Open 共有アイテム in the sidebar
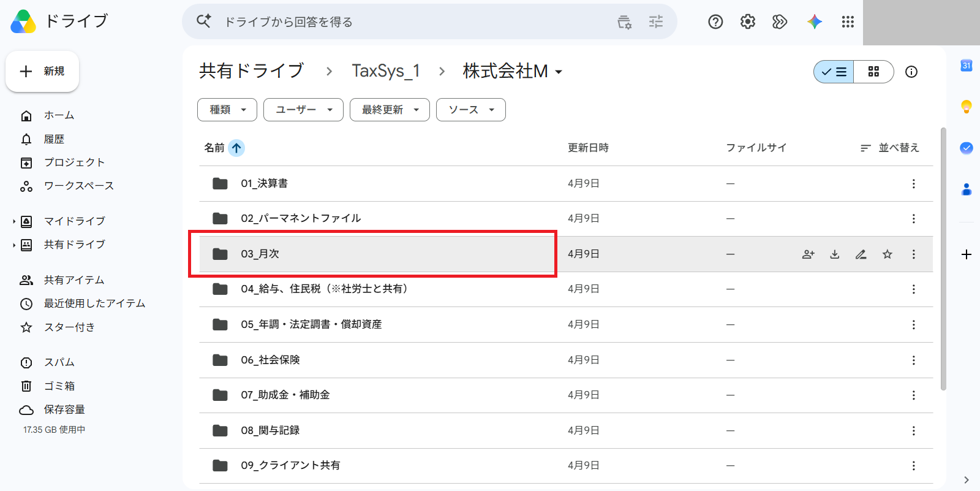Image resolution: width=980 pixels, height=491 pixels. 74,280
